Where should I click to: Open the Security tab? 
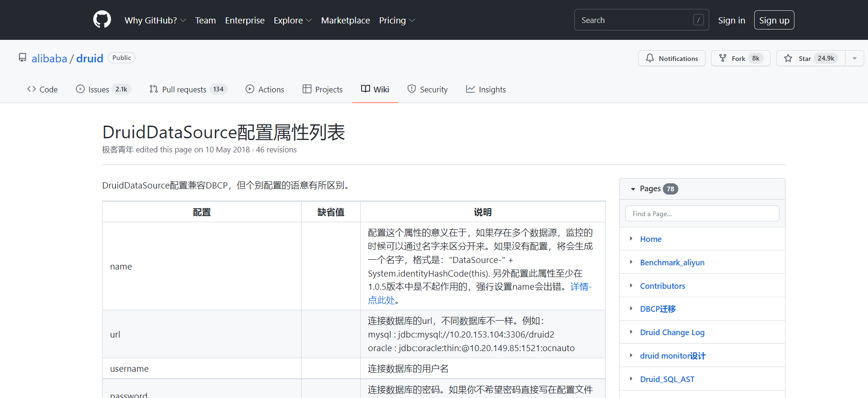click(428, 89)
